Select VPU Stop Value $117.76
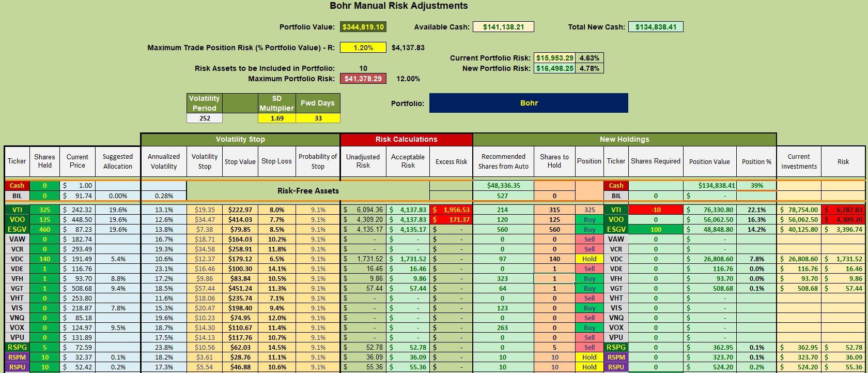This screenshot has width=868, height=373. click(240, 338)
